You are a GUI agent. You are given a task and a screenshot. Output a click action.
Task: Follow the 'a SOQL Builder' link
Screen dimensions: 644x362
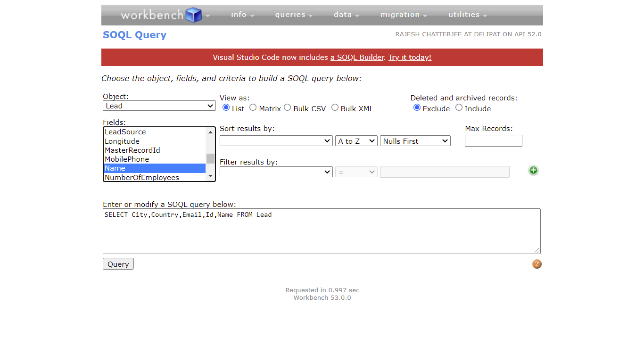(x=357, y=58)
